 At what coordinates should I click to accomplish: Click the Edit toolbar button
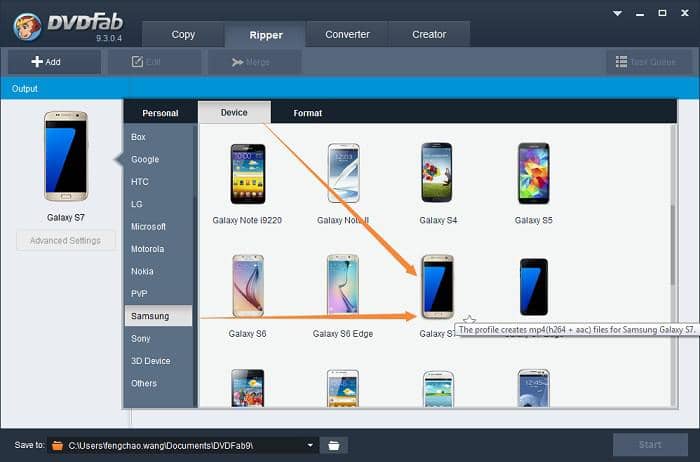coord(154,62)
